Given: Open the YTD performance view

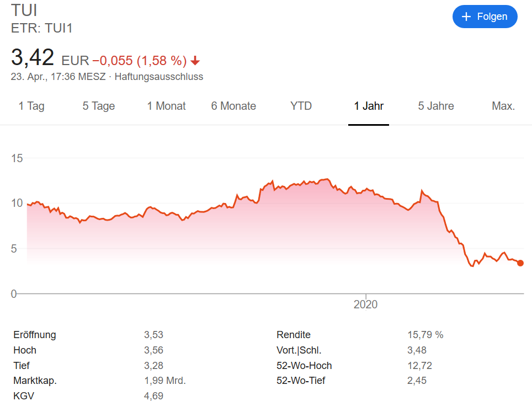Looking at the screenshot, I should (x=300, y=106).
